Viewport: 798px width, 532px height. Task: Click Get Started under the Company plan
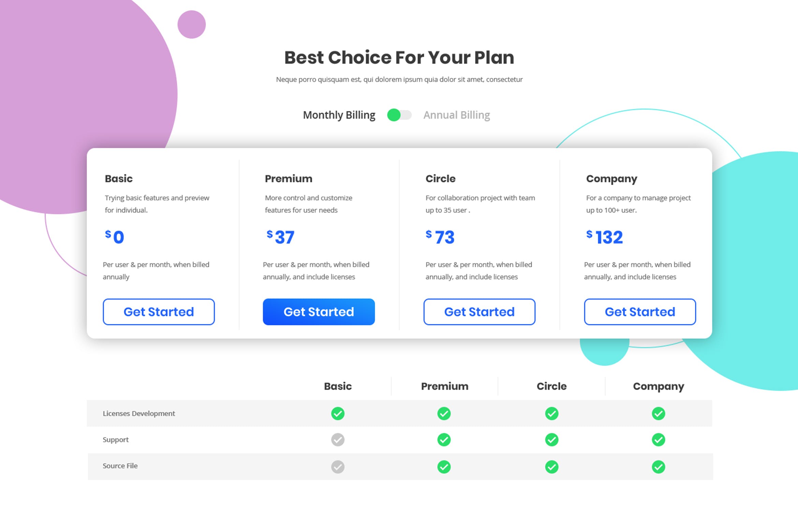pos(639,311)
